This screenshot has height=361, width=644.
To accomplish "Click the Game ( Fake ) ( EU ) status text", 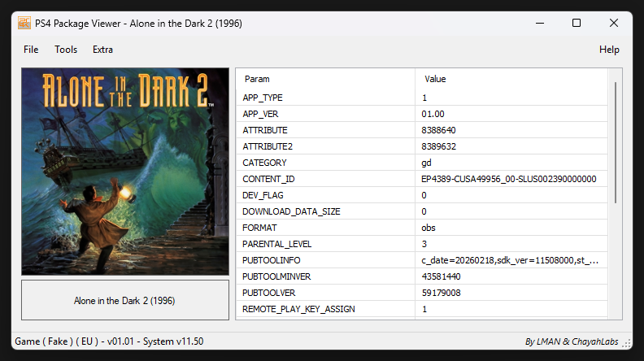I will [109, 341].
